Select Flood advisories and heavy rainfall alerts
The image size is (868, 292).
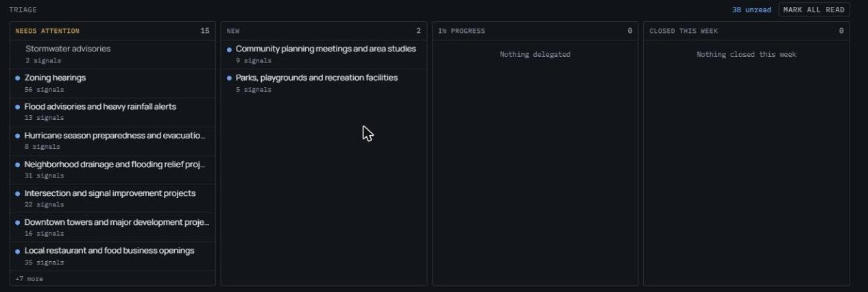point(112,112)
